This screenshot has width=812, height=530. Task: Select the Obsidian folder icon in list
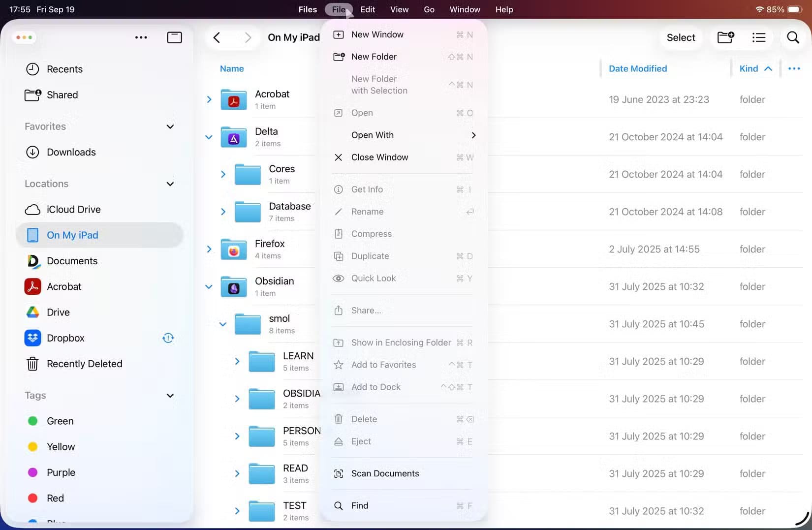pos(234,287)
